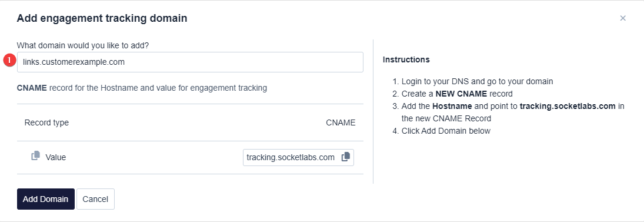Copy using the icon beside the Value label

36,156
